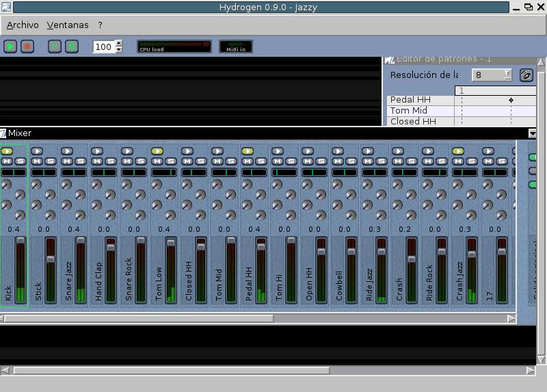This screenshot has width=547, height=392.
Task: Stop playback with the red stop button
Action: coord(27,47)
